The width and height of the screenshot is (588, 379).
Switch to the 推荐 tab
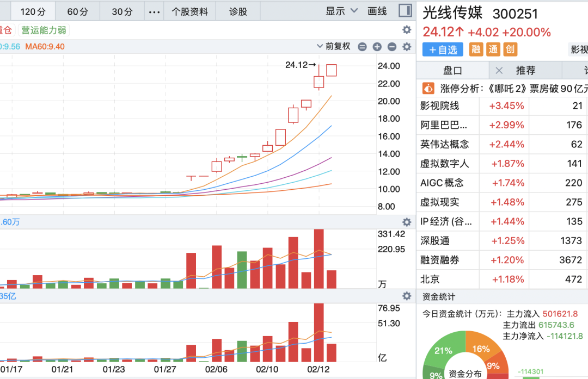click(526, 70)
